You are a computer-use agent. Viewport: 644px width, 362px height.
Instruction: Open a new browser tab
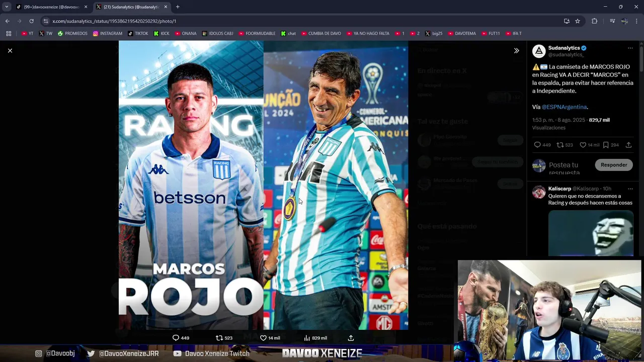pos(178,7)
